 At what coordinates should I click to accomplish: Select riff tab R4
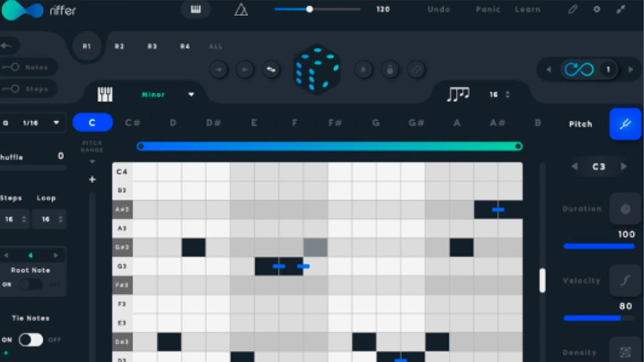tap(185, 46)
